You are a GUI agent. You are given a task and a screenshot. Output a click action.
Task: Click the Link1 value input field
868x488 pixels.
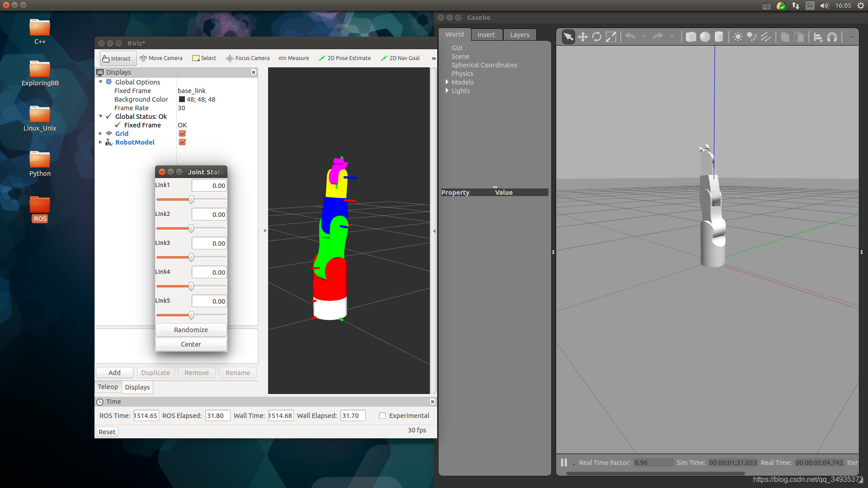click(x=209, y=186)
